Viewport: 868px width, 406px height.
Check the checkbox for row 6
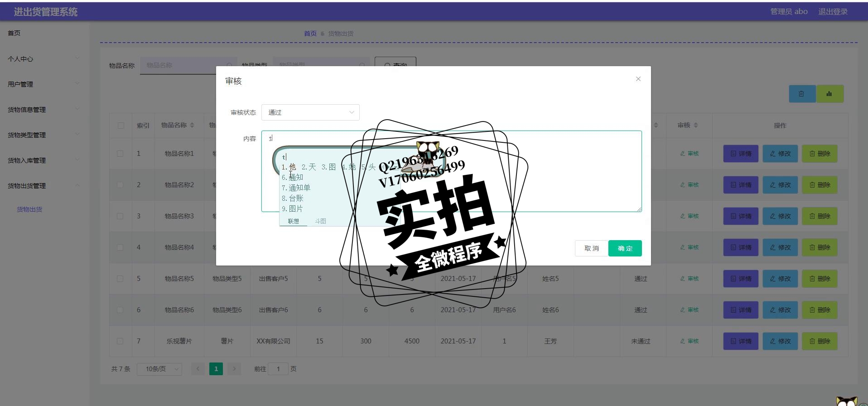(120, 310)
